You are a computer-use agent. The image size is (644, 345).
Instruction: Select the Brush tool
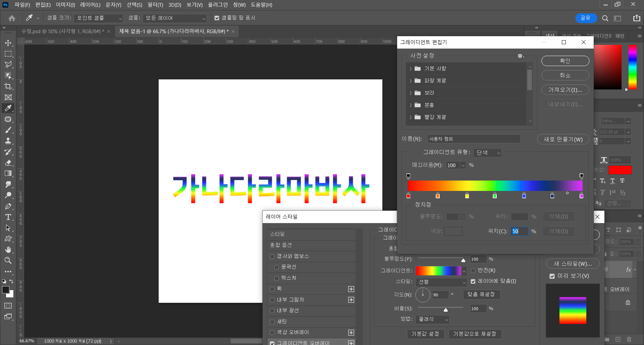8,130
